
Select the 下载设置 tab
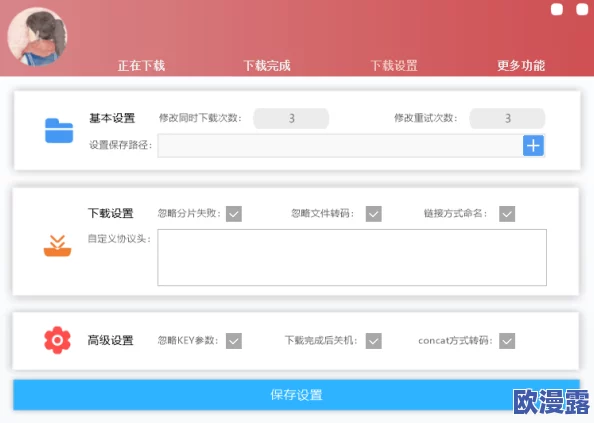click(394, 66)
